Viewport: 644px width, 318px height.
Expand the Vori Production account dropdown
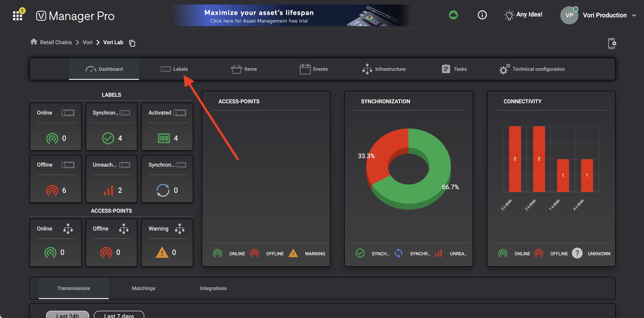pyautogui.click(x=634, y=15)
